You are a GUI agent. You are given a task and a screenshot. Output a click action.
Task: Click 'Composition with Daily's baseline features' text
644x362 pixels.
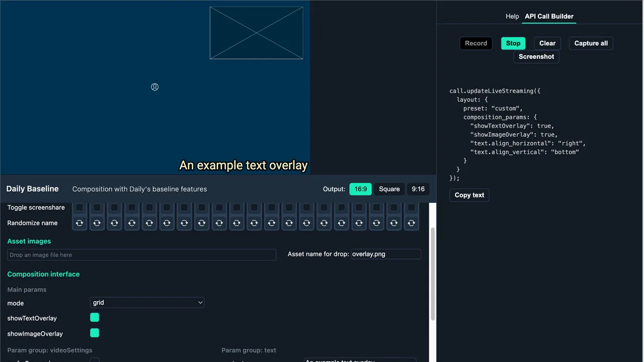click(x=140, y=189)
